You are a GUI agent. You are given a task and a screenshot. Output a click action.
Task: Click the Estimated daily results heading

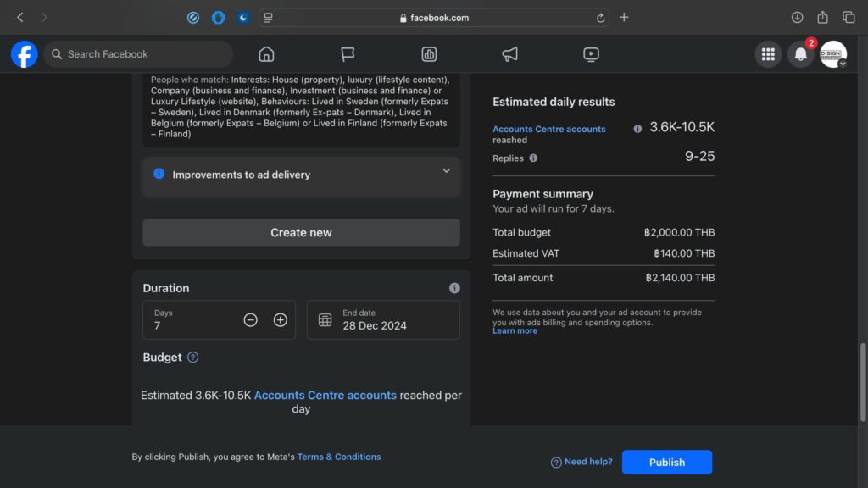coord(554,102)
